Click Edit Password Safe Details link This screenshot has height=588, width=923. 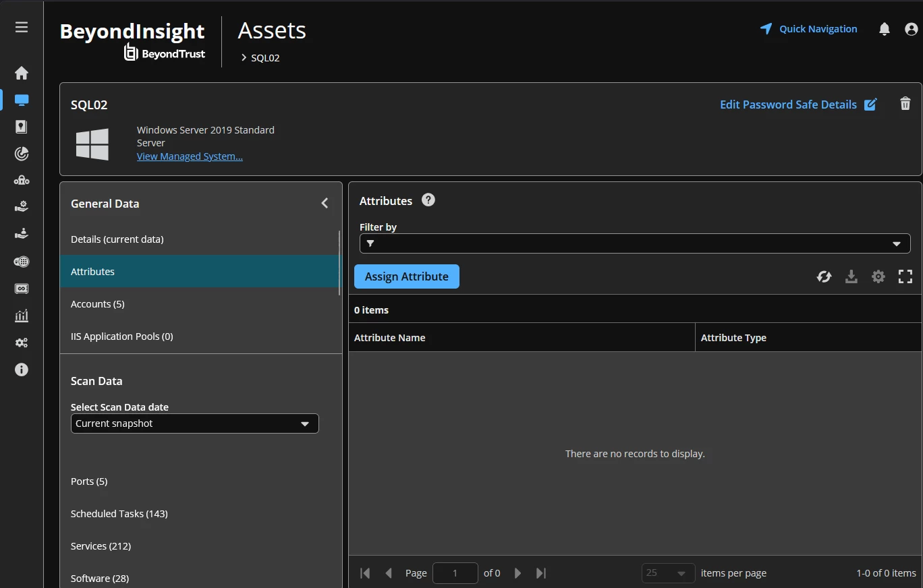pyautogui.click(x=788, y=105)
